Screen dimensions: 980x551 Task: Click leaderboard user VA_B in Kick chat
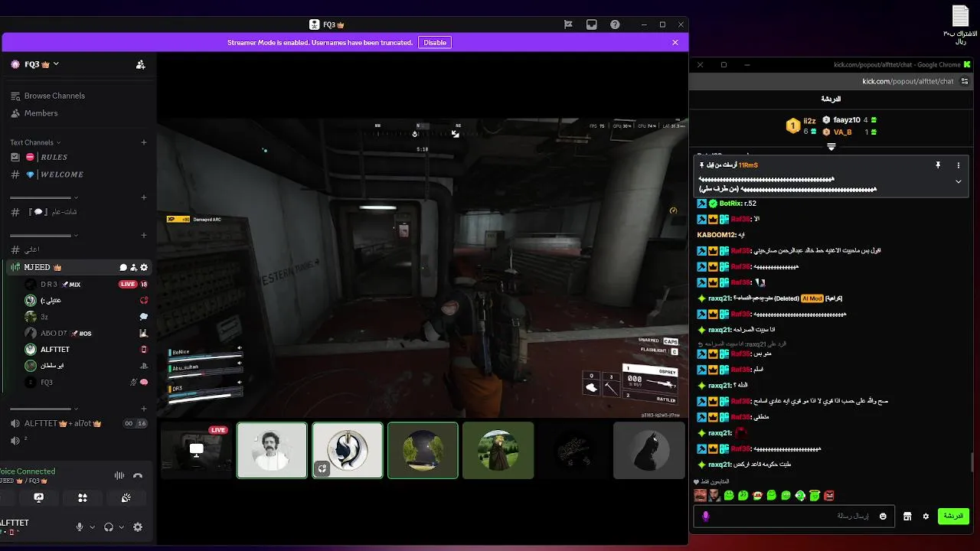[843, 132]
